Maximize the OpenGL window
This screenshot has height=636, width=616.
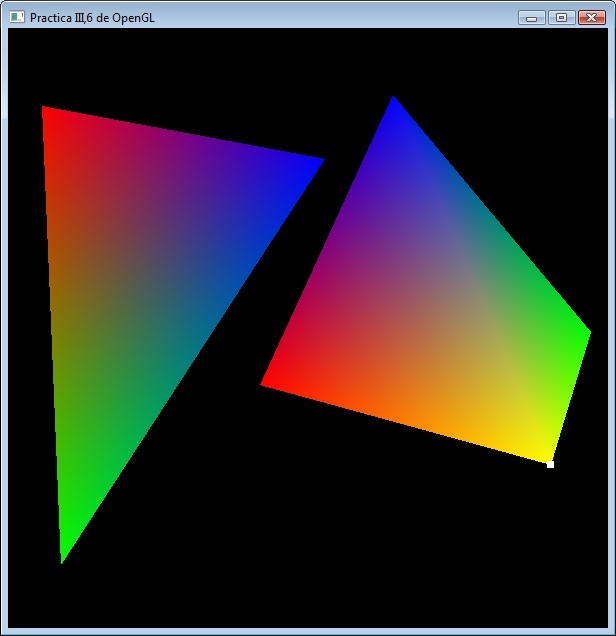click(x=562, y=18)
